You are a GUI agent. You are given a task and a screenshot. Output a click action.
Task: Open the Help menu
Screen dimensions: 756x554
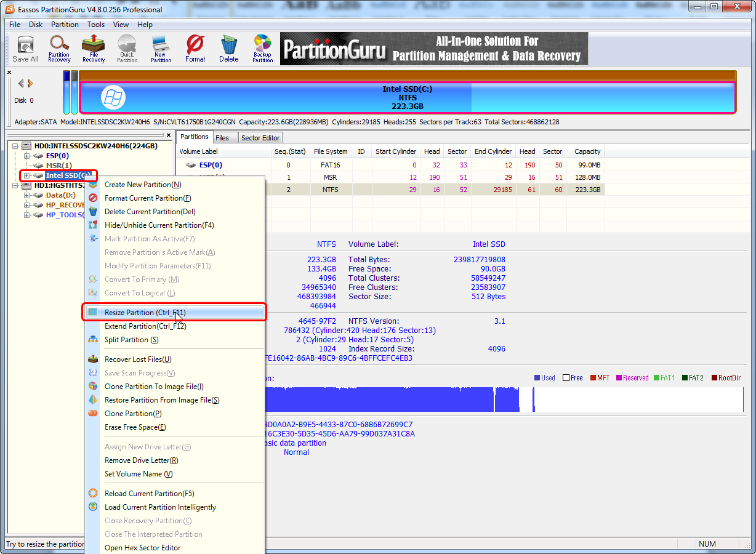(x=145, y=25)
